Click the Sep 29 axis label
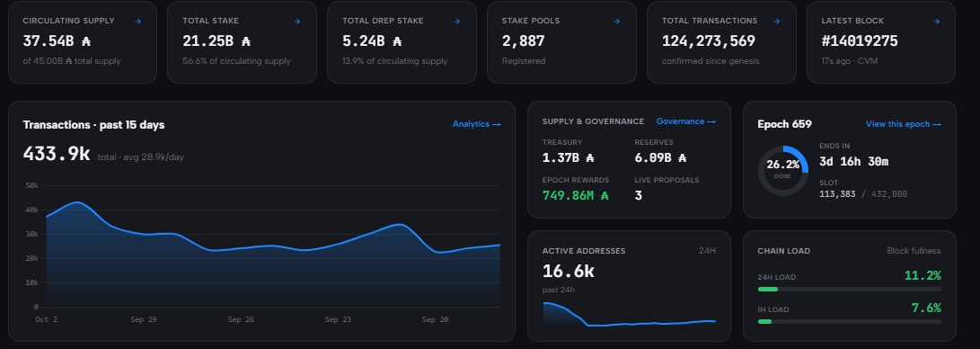This screenshot has width=980, height=349. [x=143, y=319]
